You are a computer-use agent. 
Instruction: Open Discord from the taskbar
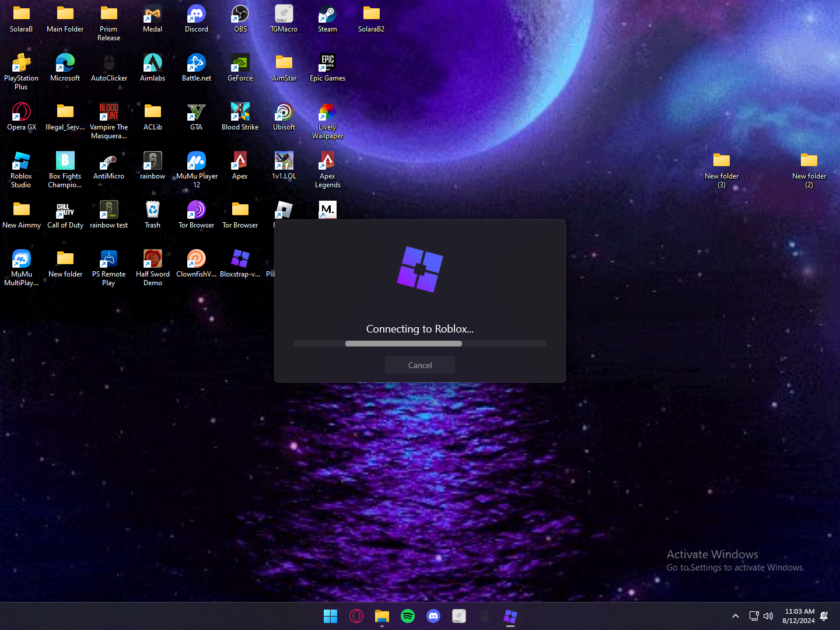coord(433,616)
